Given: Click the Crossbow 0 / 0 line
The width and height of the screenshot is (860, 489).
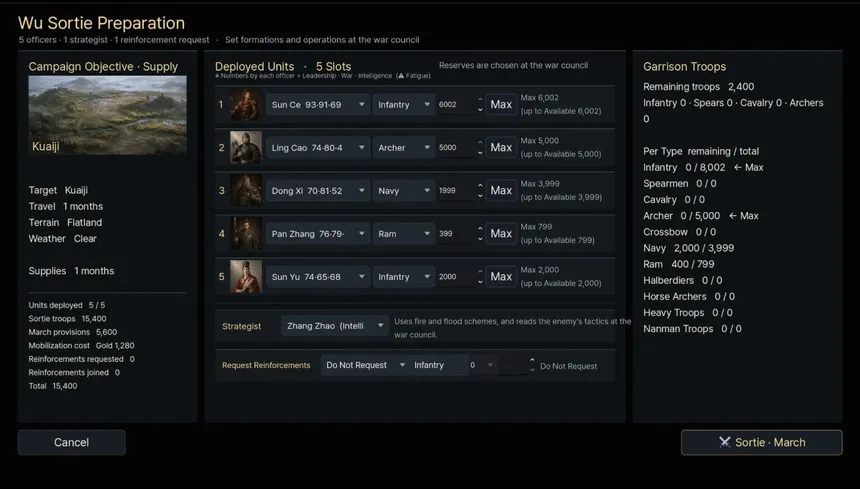Looking at the screenshot, I should [680, 232].
